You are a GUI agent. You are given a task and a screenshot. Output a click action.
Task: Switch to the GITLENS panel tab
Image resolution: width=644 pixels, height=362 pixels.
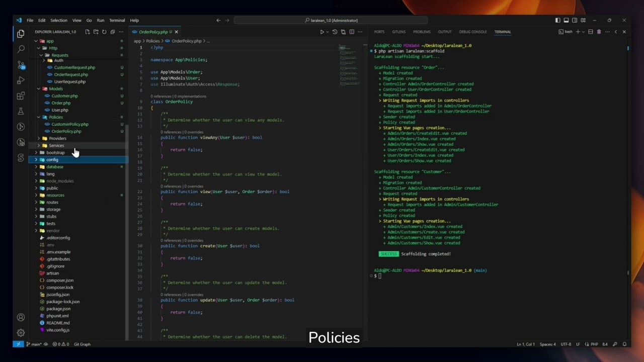point(398,32)
